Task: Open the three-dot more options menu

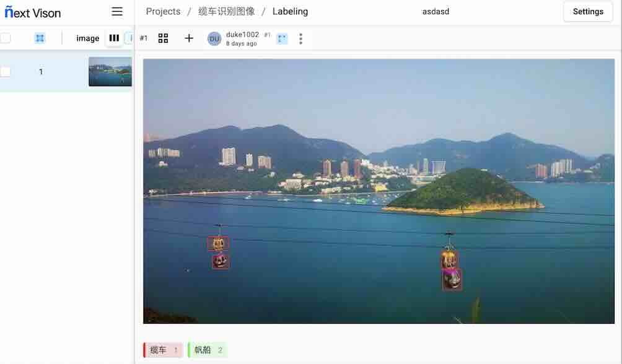Action: coord(300,38)
